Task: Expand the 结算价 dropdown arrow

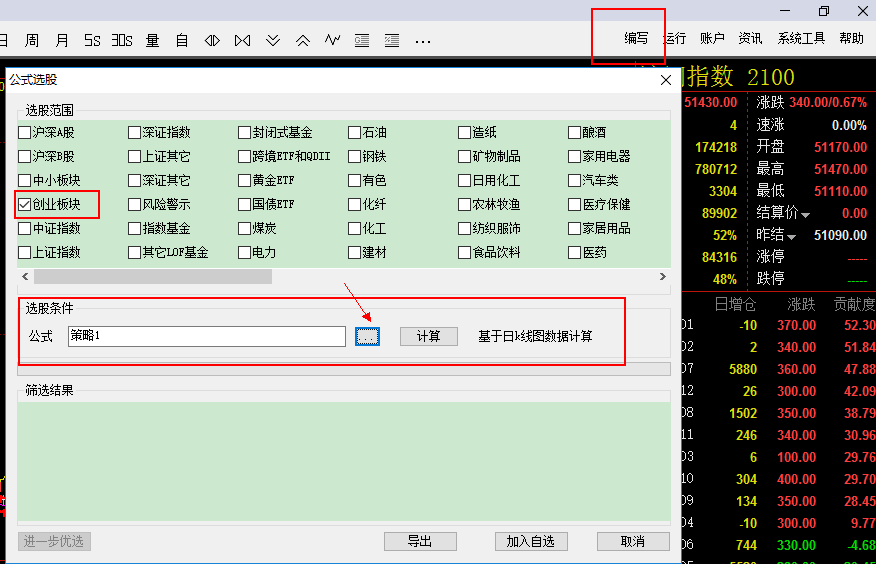Action: pyautogui.click(x=805, y=214)
